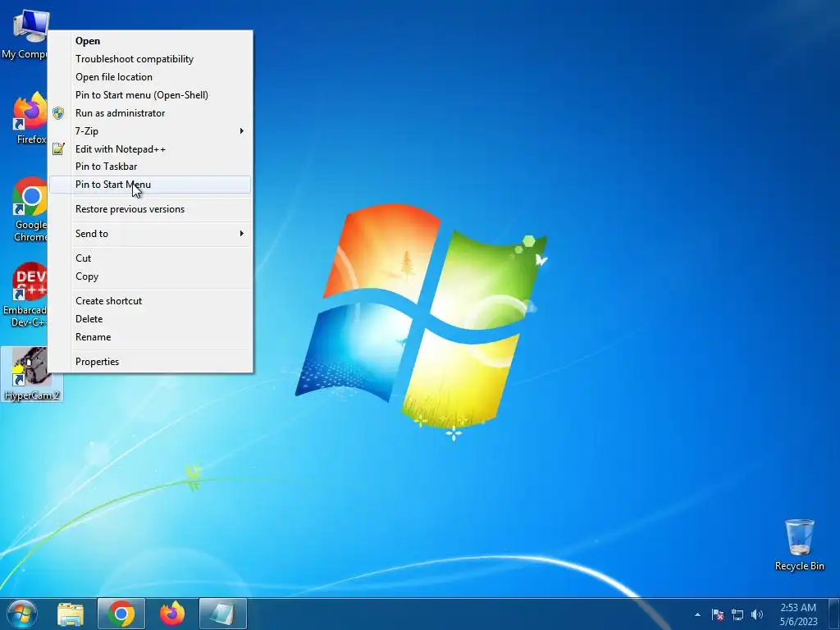Open the Action Center flag icon

pyautogui.click(x=718, y=614)
